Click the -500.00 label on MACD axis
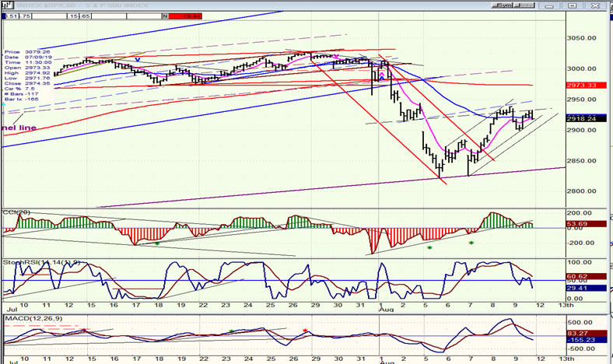 coord(581,348)
